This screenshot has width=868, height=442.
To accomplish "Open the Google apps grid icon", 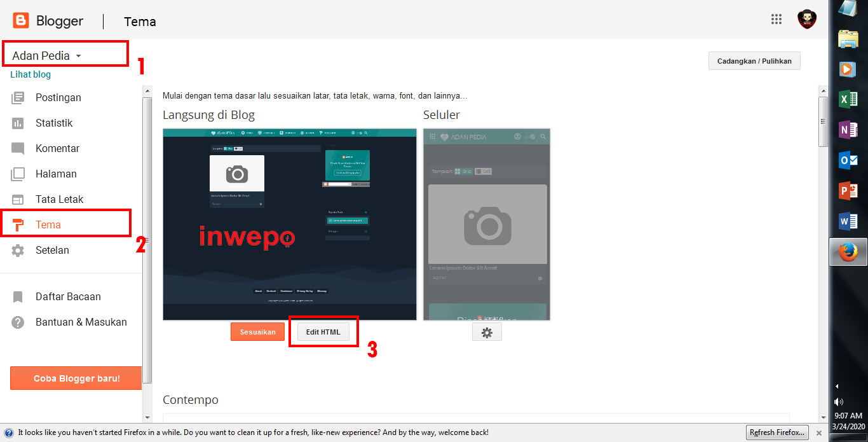I will click(776, 19).
